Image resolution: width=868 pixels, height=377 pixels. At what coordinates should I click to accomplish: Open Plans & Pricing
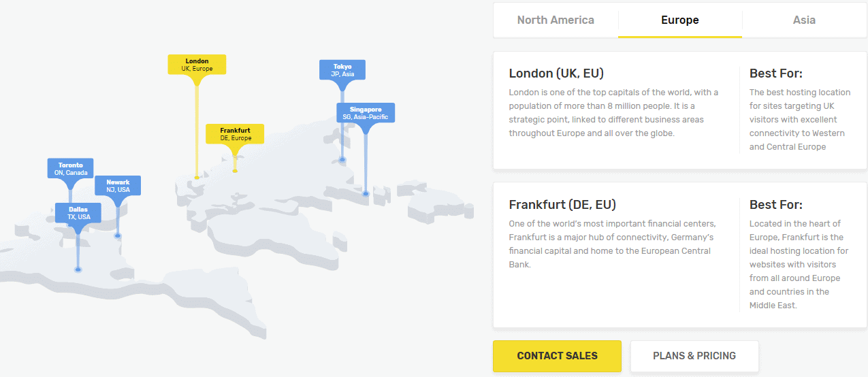[x=694, y=356]
